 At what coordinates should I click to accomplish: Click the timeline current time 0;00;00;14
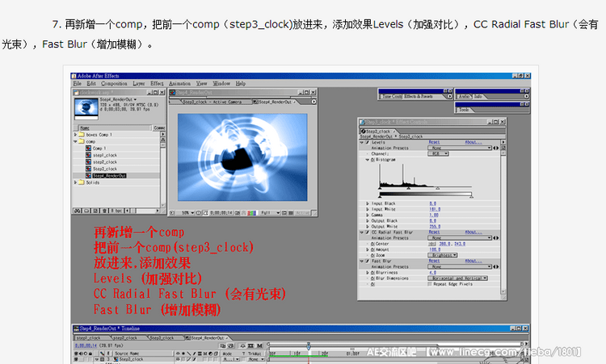point(86,345)
